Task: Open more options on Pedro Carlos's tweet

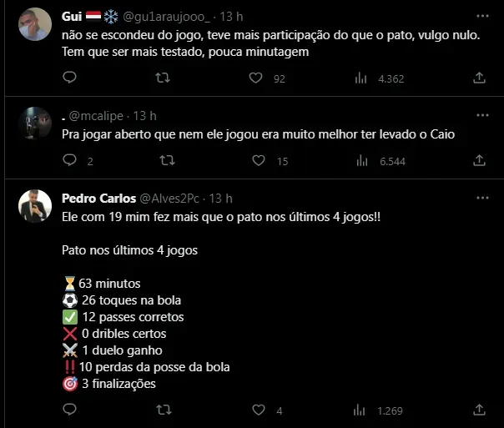Action: 481,199
